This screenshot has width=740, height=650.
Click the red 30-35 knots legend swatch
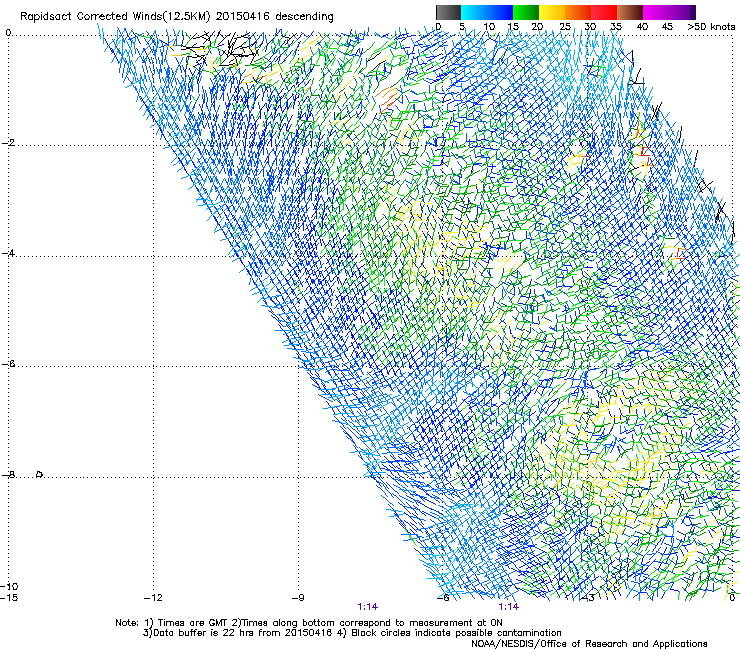604,12
